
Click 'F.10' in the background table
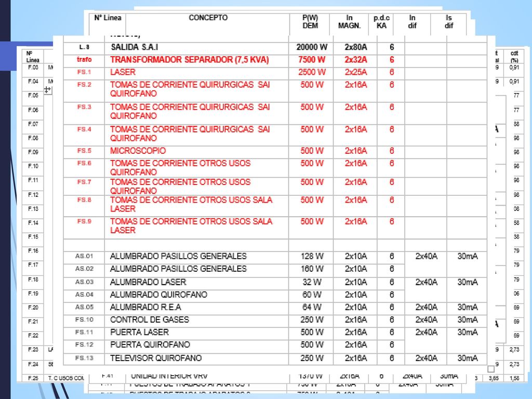point(33,166)
